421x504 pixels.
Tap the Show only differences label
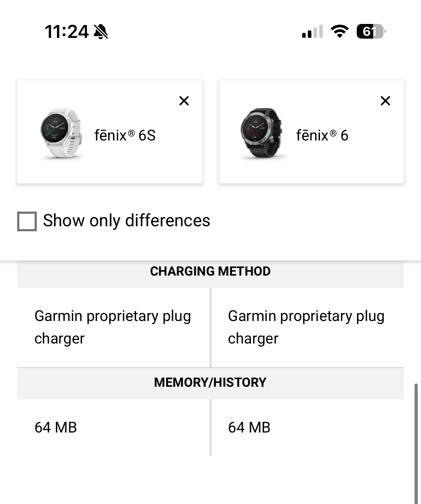coord(126,221)
